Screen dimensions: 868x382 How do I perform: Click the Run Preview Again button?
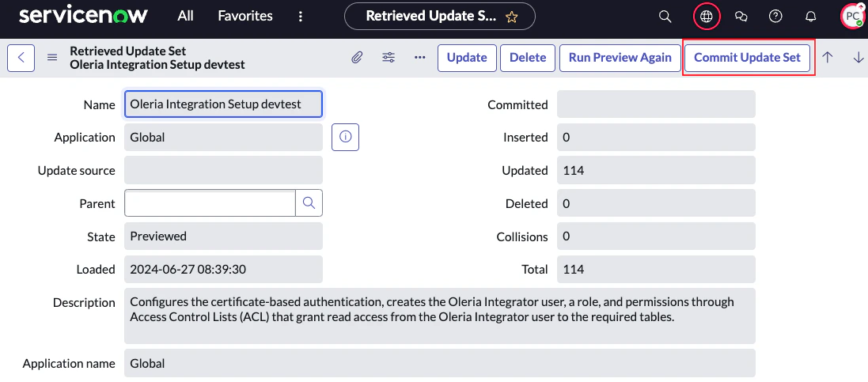pyautogui.click(x=620, y=58)
